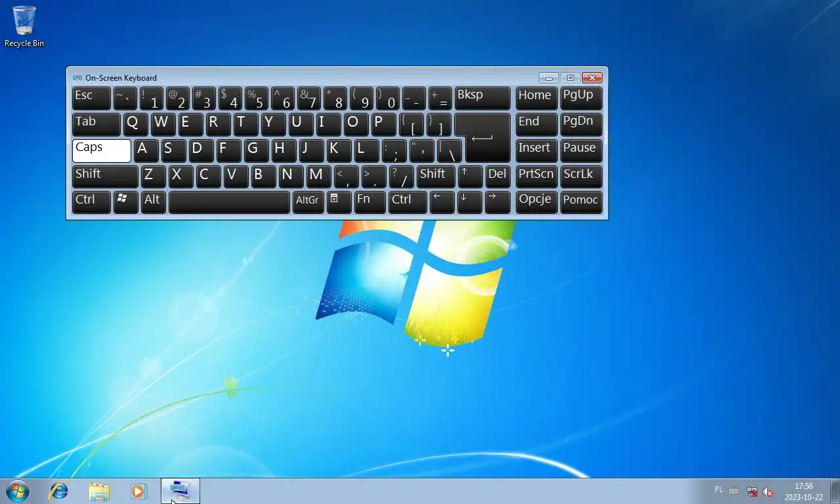The height and width of the screenshot is (504, 840).
Task: Select On-Screen Keyboard taskbar button
Action: coord(180,491)
